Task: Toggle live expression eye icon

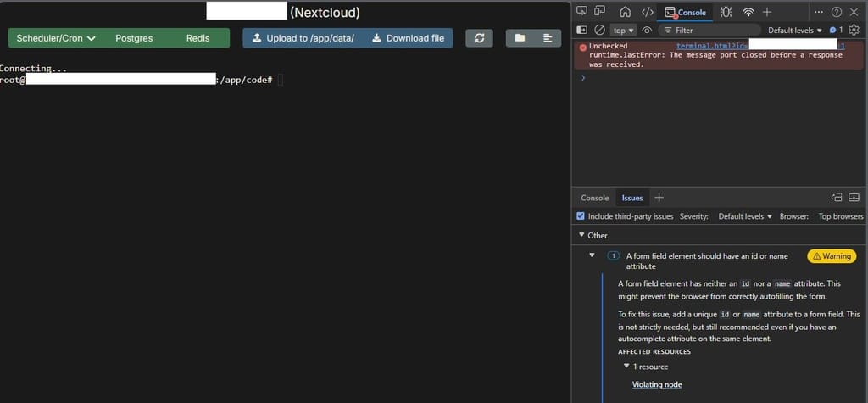Action: tap(647, 30)
